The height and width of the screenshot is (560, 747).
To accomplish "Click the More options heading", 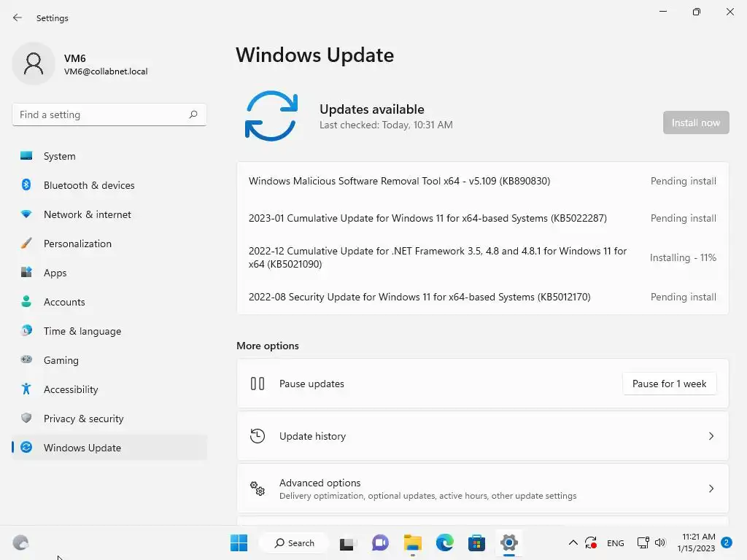I will click(x=268, y=346).
